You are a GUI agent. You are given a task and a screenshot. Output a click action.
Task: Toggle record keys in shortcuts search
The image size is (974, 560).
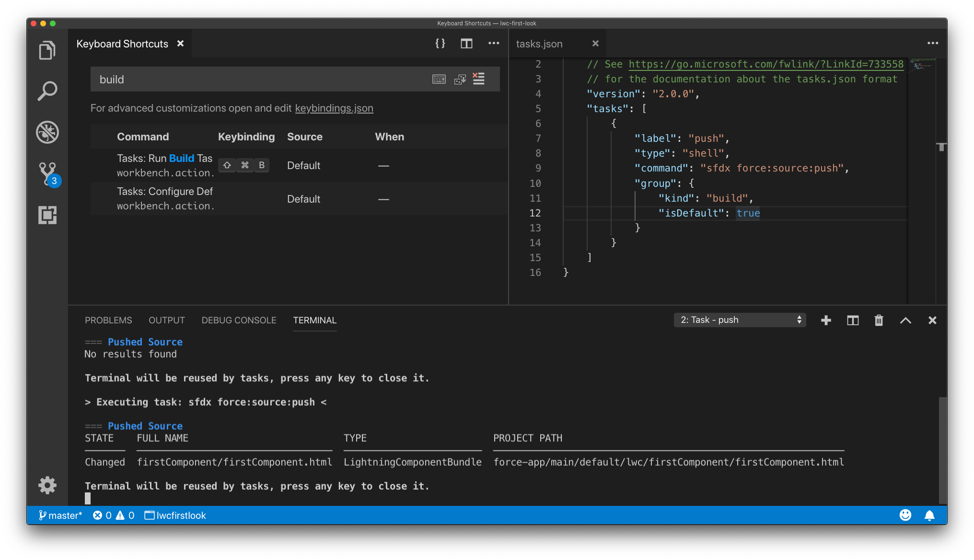(x=439, y=80)
